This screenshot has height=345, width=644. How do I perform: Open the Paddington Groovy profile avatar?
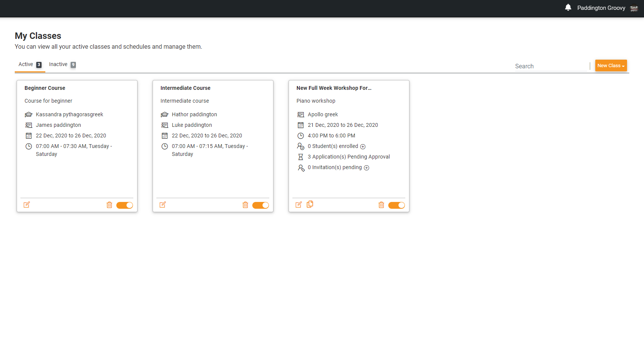(634, 8)
